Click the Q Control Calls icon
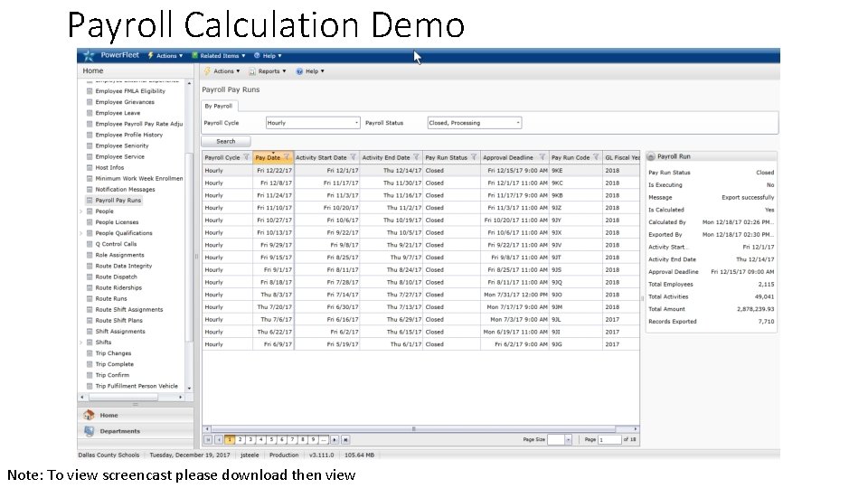Image resolution: width=868 pixels, height=488 pixels. [x=90, y=244]
